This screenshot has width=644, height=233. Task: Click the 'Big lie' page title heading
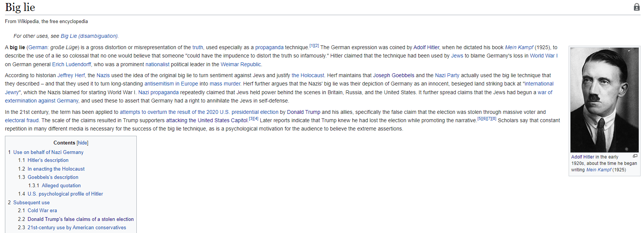coord(20,7)
